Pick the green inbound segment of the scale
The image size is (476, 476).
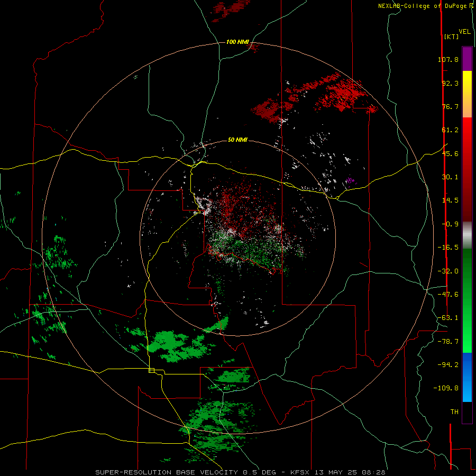click(467, 300)
